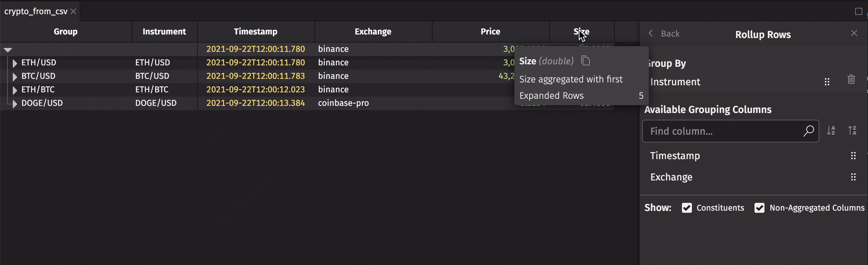Close the Rollup Rows panel
The height and width of the screenshot is (265, 868).
(854, 33)
